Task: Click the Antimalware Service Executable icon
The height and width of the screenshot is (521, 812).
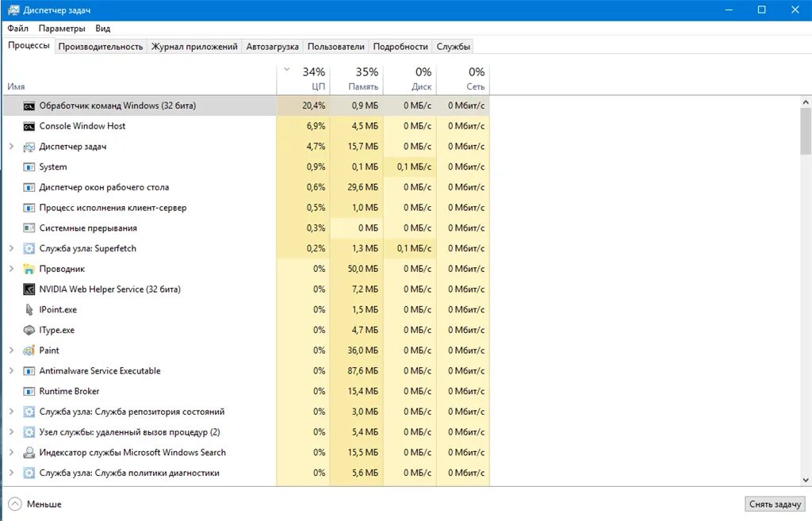Action: (29, 371)
